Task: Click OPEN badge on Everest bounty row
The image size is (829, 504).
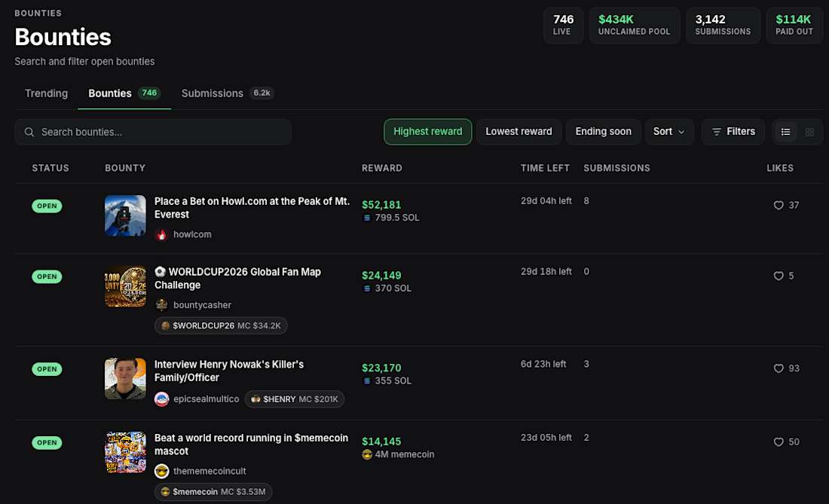Action: tap(47, 206)
